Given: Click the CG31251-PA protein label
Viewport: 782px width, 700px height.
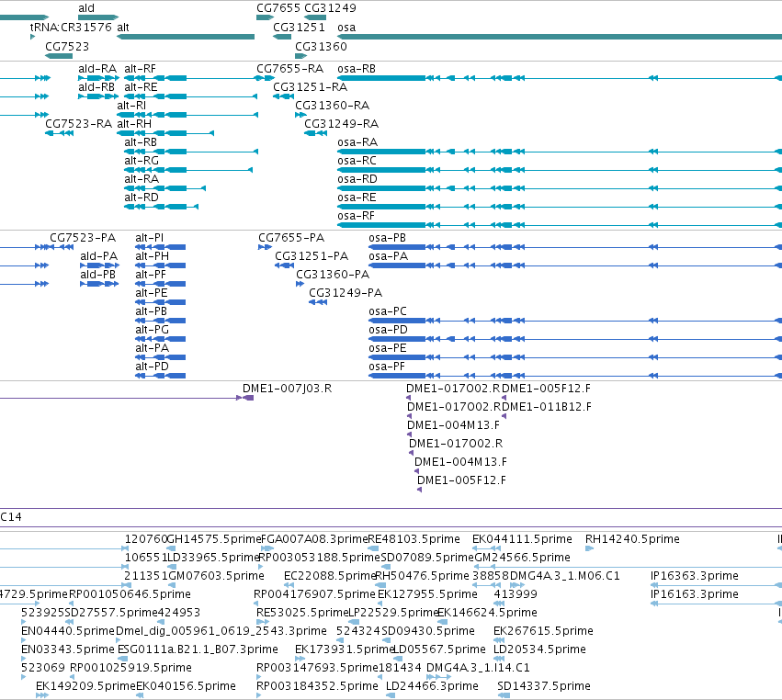Looking at the screenshot, I should 312,256.
